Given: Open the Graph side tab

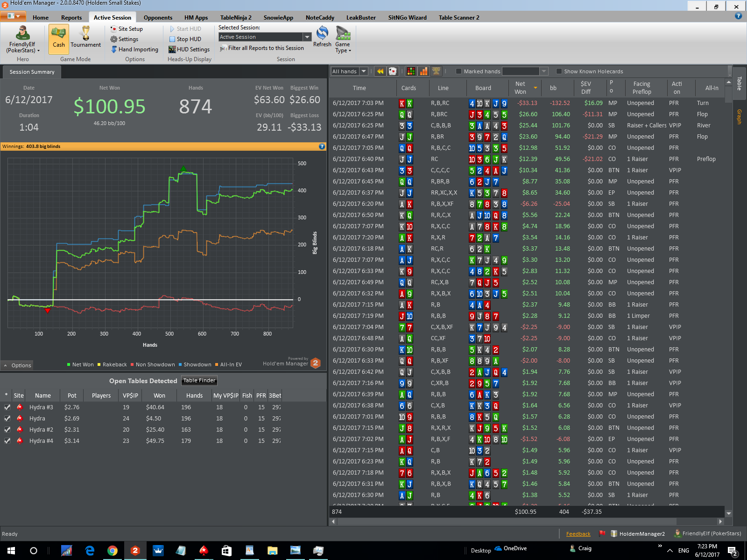Looking at the screenshot, I should point(739,117).
